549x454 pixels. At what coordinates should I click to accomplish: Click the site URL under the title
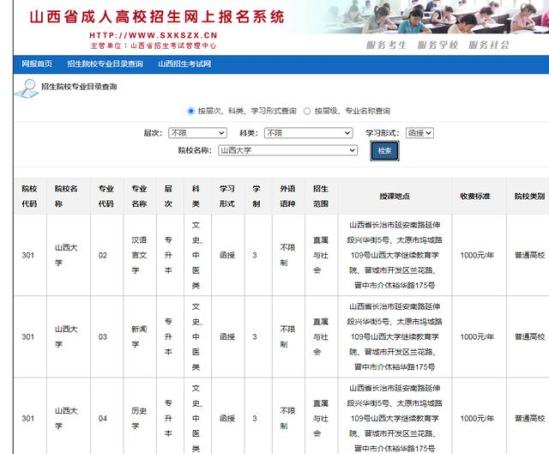(153, 35)
